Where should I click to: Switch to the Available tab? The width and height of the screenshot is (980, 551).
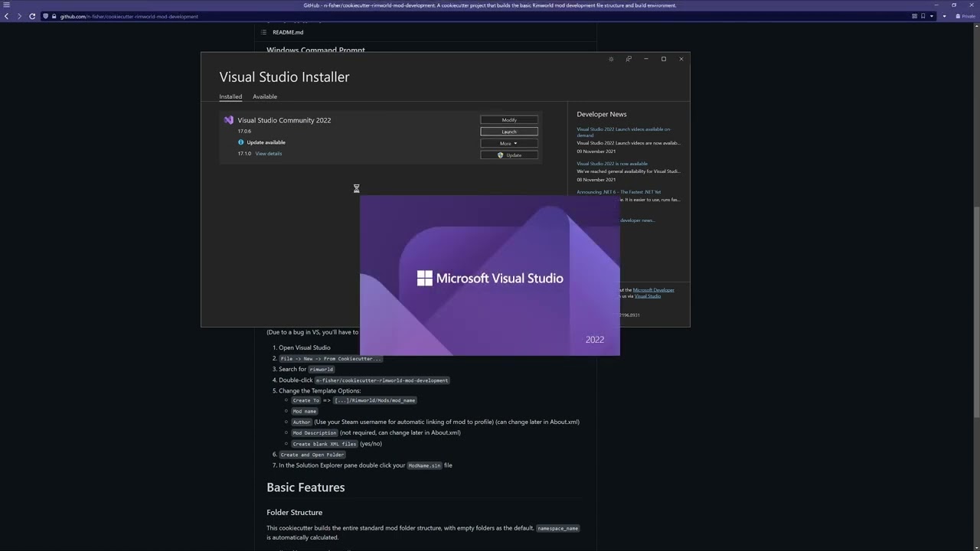pyautogui.click(x=265, y=96)
